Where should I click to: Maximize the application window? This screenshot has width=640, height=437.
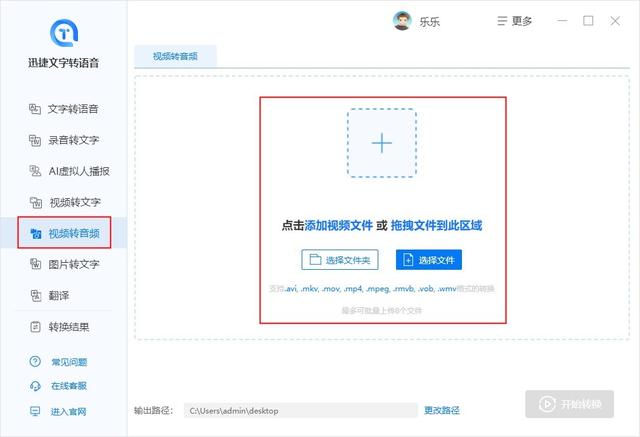(588, 20)
